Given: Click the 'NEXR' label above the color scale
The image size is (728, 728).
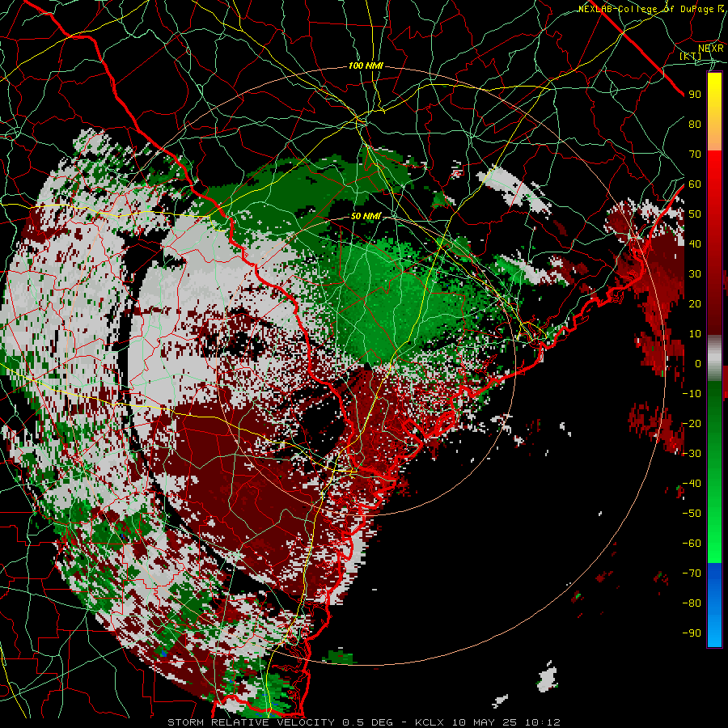Looking at the screenshot, I should click(x=710, y=48).
